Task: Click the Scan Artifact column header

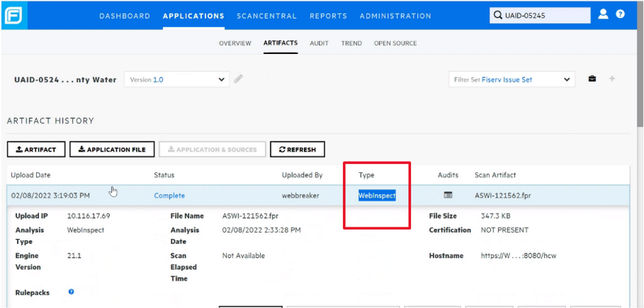Action: [x=495, y=175]
